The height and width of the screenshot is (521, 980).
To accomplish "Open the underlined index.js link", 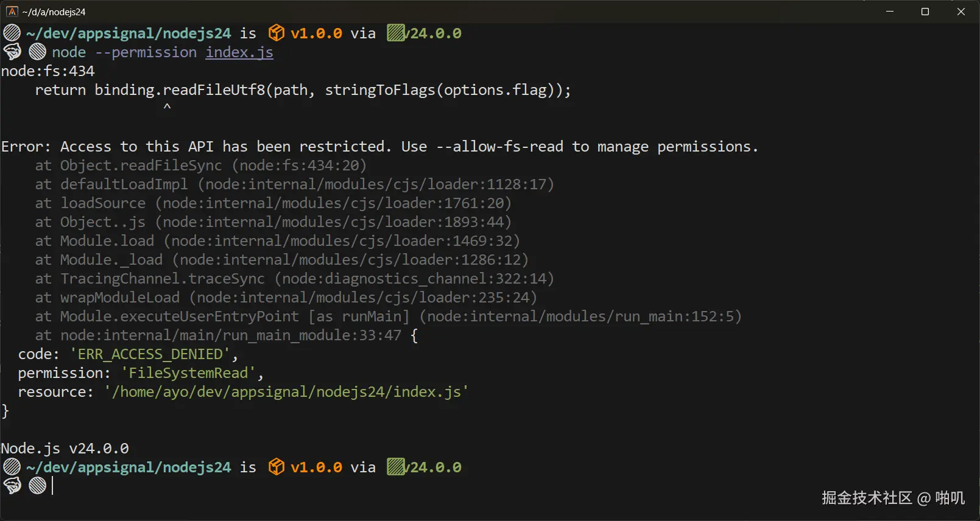I will pos(239,52).
